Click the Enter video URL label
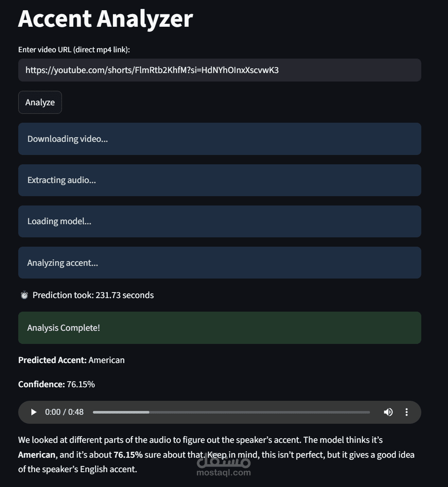 point(74,50)
